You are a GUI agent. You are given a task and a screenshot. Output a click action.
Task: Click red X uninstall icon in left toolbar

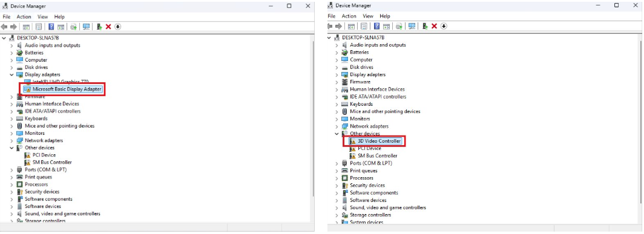[x=108, y=27]
